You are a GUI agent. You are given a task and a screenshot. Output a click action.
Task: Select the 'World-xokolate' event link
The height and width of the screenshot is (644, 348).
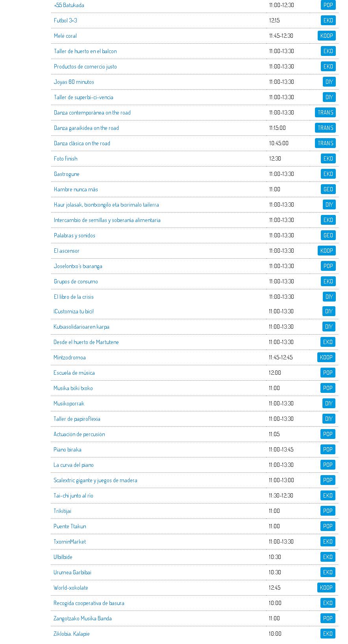point(71,588)
